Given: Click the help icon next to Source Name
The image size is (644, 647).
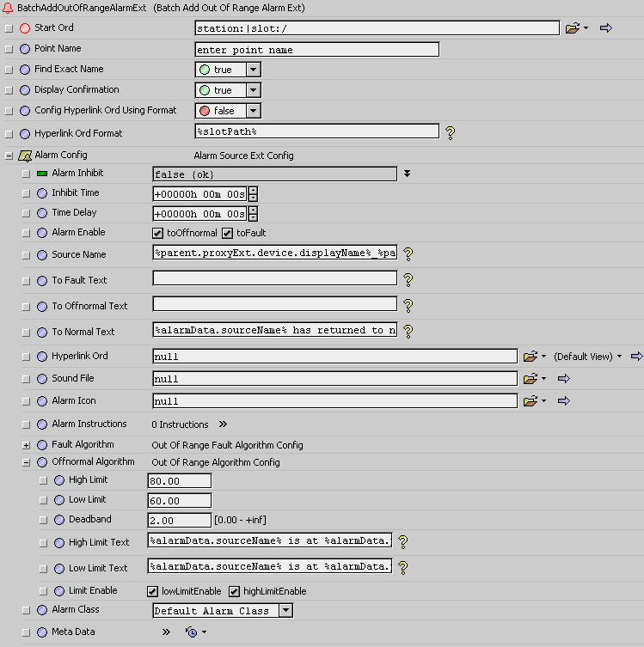Looking at the screenshot, I should point(408,254).
